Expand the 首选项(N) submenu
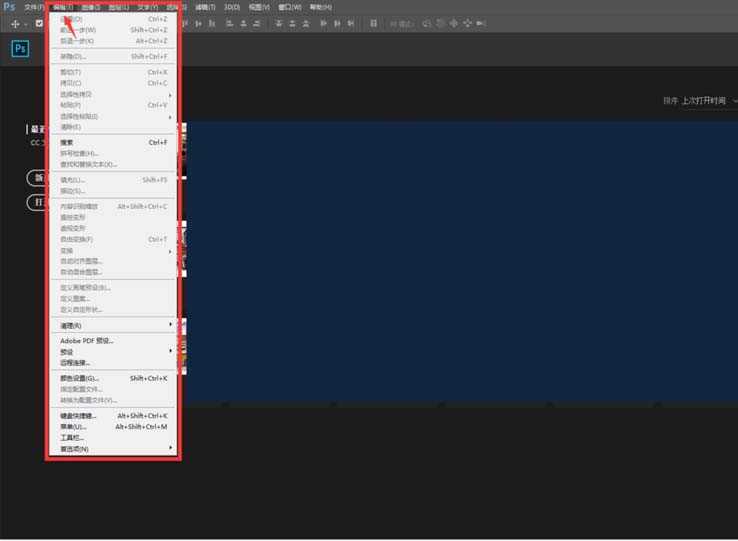This screenshot has width=738, height=541. [112, 449]
